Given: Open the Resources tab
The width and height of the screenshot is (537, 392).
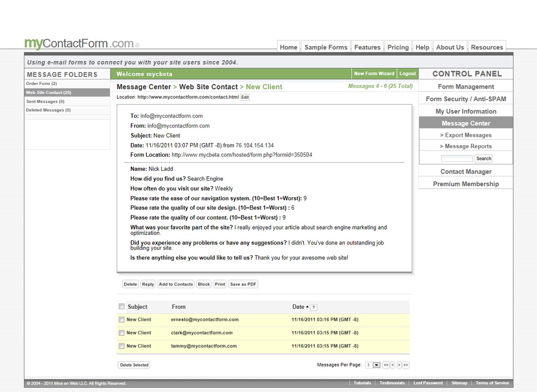Looking at the screenshot, I should [x=487, y=47].
